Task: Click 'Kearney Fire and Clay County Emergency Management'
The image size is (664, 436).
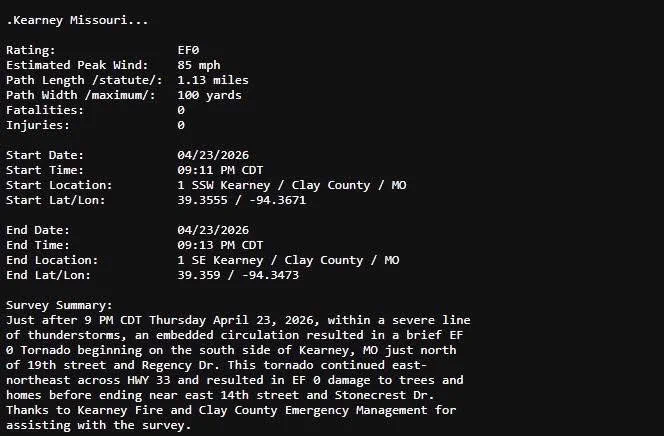Action: (x=252, y=410)
